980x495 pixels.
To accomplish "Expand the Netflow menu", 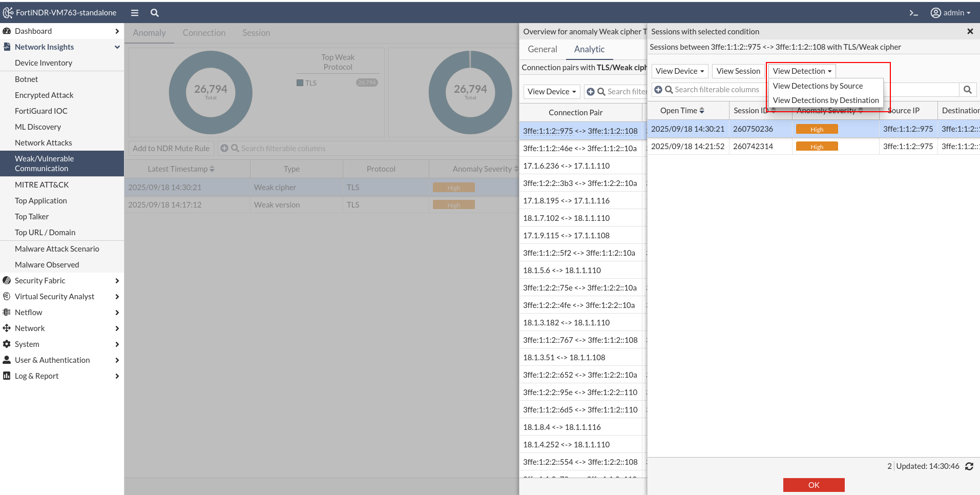I will (117, 313).
